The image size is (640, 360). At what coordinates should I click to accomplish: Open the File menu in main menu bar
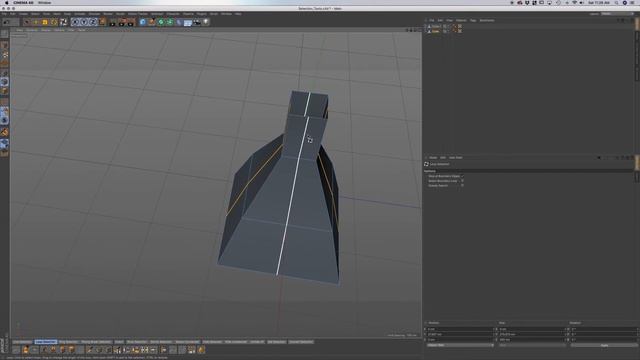pos(4,13)
